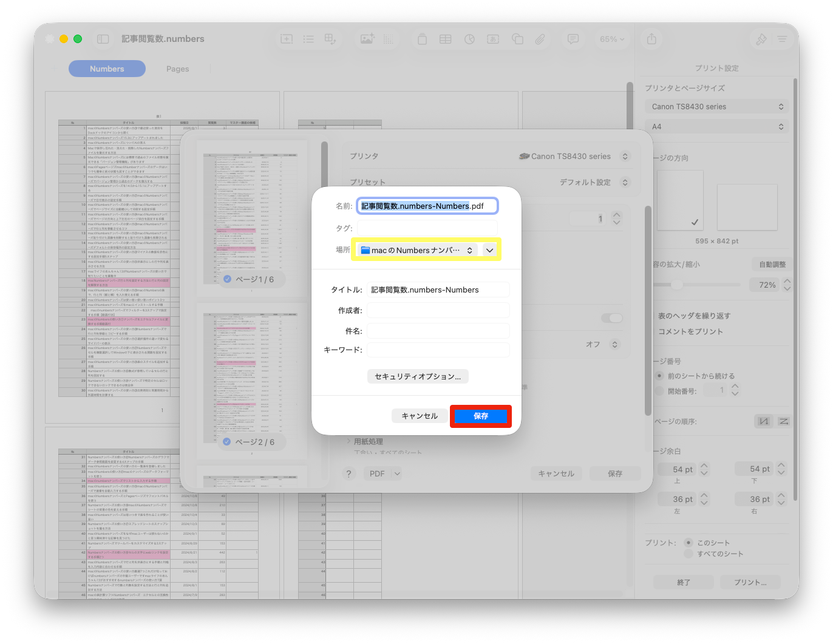Click the pivot table icon in toolbar
Viewport: 833px width, 644px height.
[330, 39]
